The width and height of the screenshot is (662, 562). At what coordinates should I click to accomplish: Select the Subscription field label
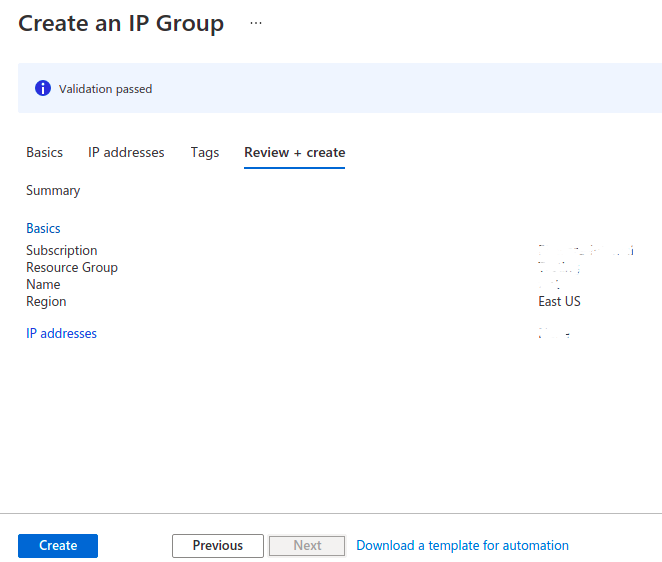click(62, 251)
